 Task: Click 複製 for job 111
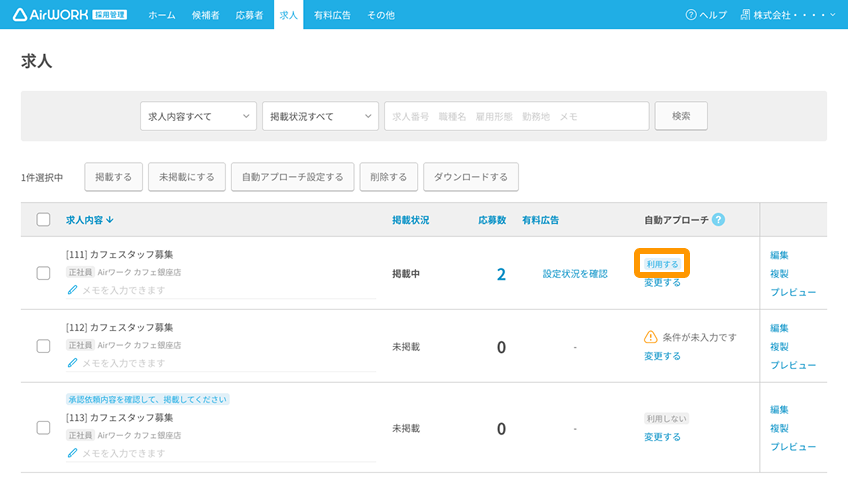[779, 274]
